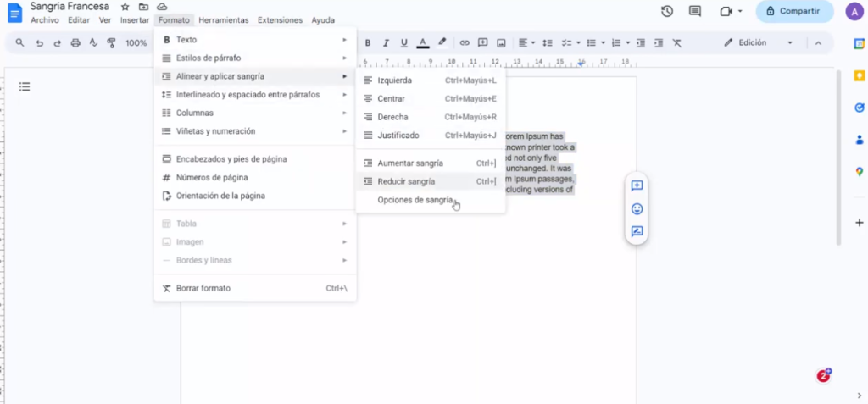The width and height of the screenshot is (868, 404).
Task: Open the highlight color marker
Action: pyautogui.click(x=442, y=42)
